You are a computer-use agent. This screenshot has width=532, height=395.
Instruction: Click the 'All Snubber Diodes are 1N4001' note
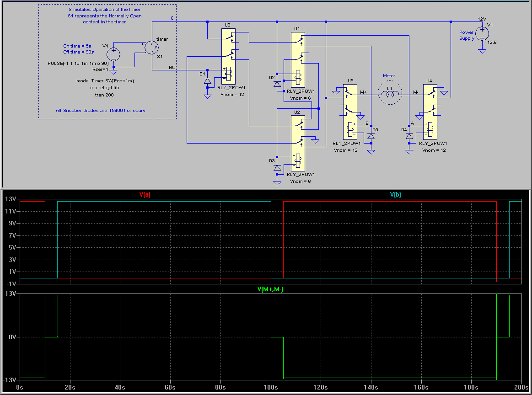pos(101,110)
